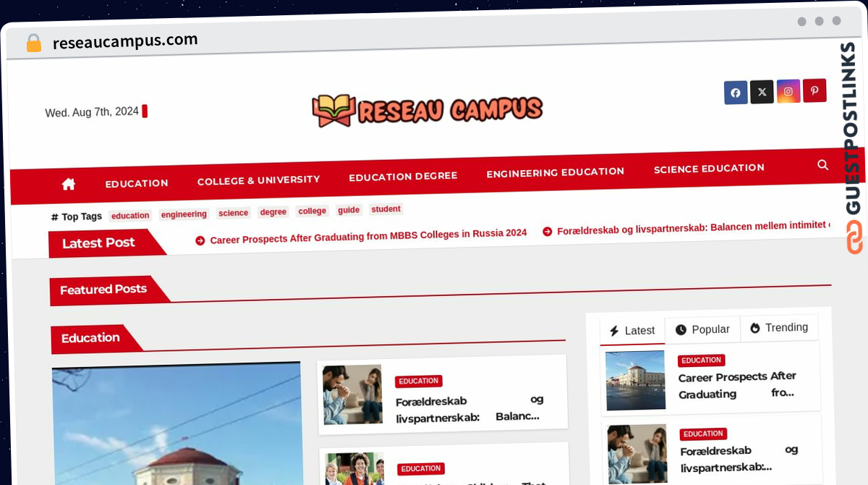868x485 pixels.
Task: Open the Education menu item
Action: point(137,183)
